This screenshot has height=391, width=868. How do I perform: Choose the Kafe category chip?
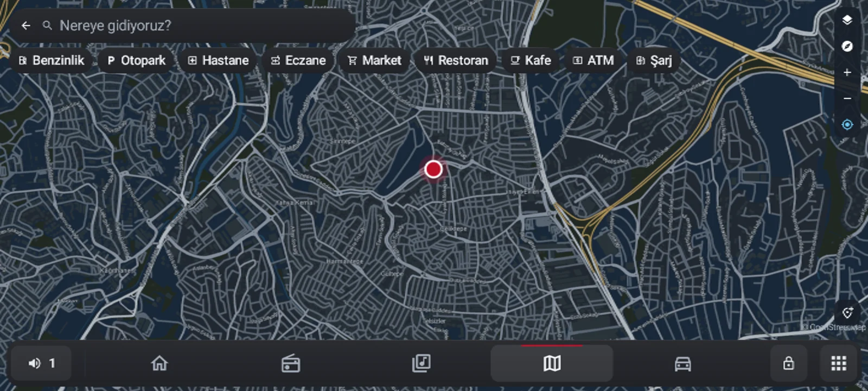click(531, 60)
